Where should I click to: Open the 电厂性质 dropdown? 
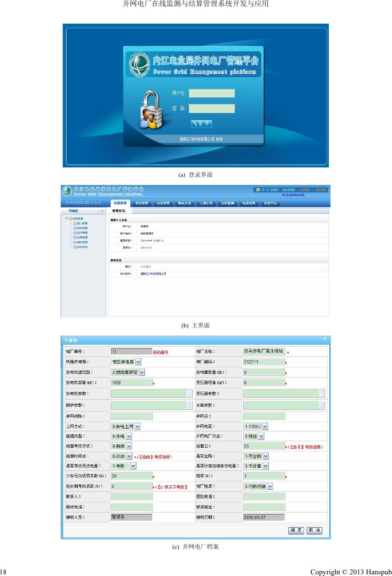(270, 486)
